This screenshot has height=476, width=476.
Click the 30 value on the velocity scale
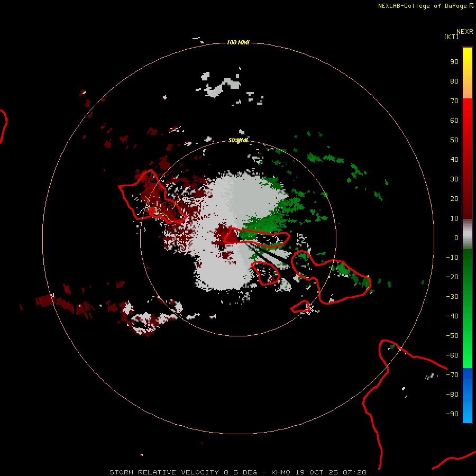[x=454, y=179]
